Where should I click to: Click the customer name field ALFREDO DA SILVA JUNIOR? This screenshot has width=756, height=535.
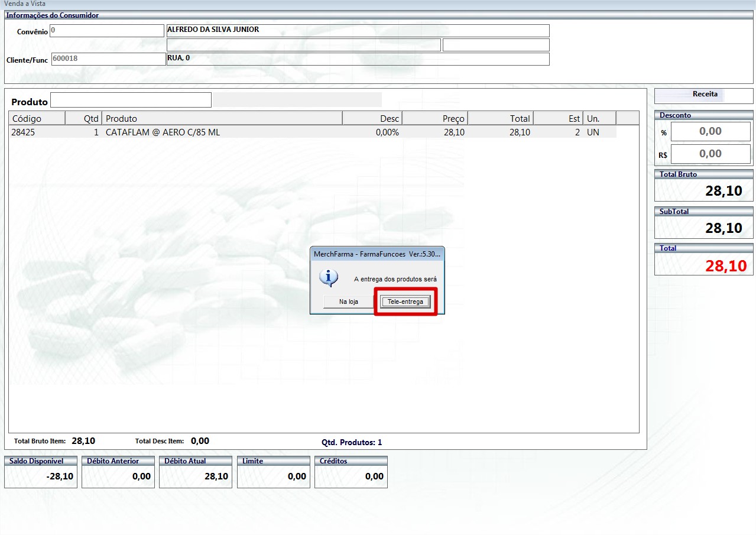[358, 30]
